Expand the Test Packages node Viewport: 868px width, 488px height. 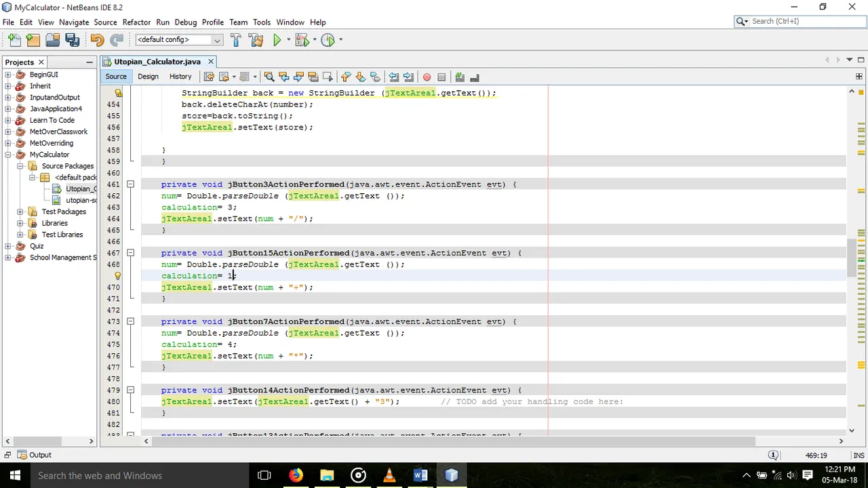coord(20,211)
